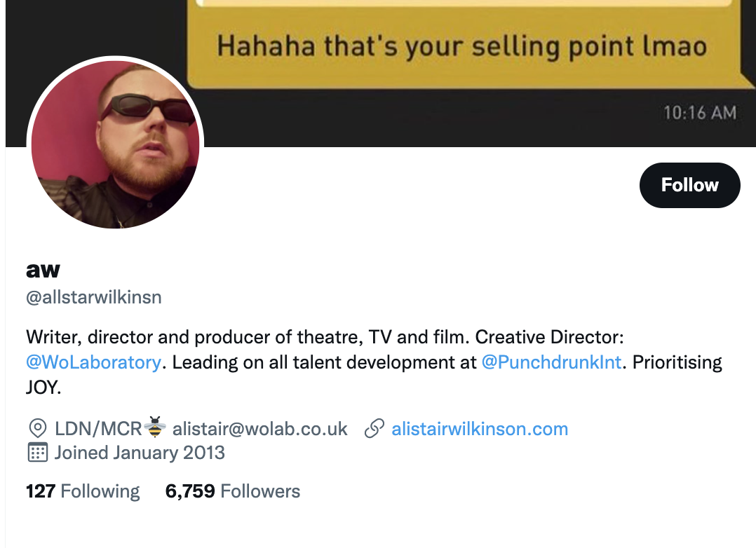View the 6,759 Followers list
Screen dimensions: 756x548
click(x=232, y=491)
